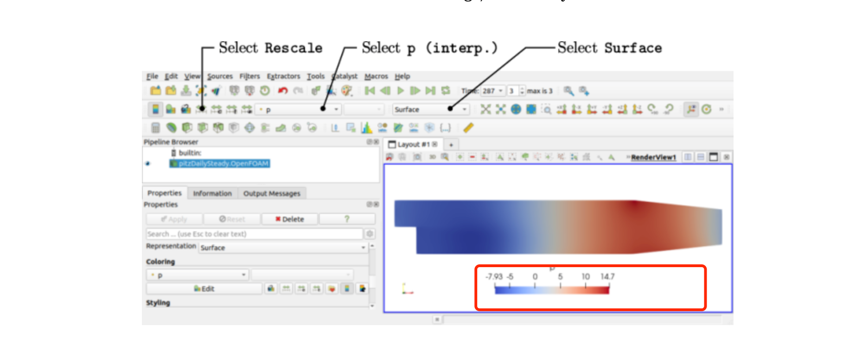Click the Reset Camera icon

click(485, 109)
